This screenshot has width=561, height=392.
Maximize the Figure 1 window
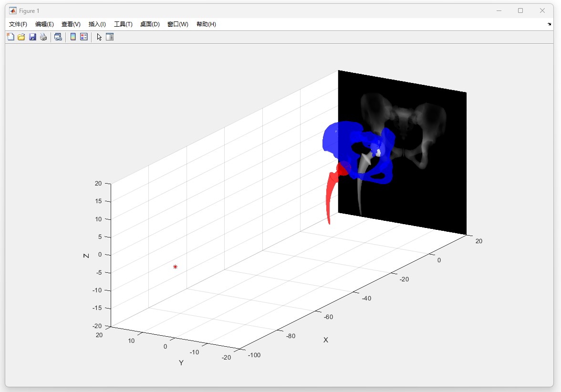520,10
